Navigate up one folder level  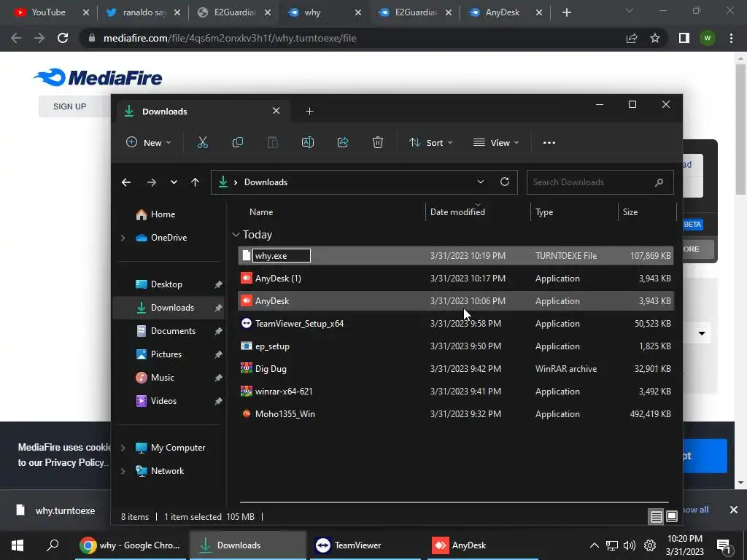(195, 182)
